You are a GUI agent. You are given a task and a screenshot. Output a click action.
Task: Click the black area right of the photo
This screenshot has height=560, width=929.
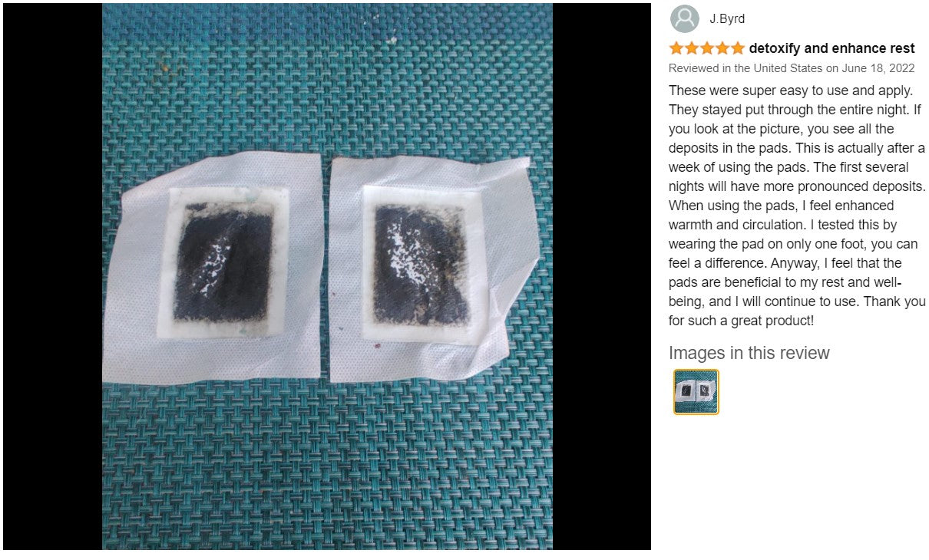(601, 276)
